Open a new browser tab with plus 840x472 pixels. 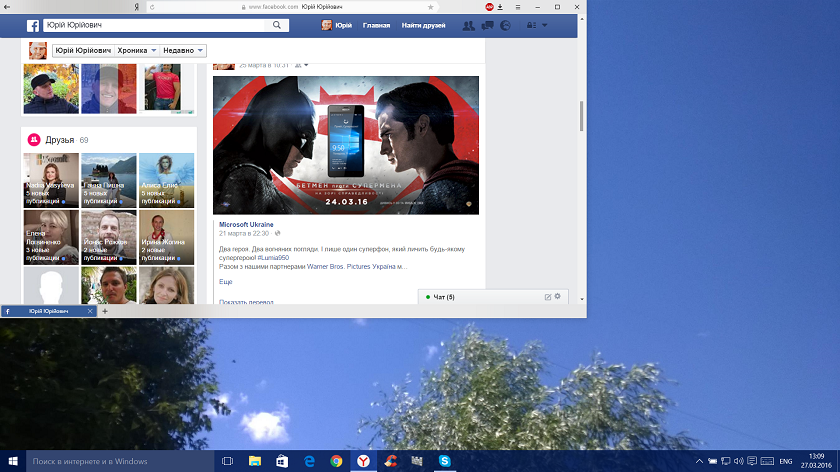105,311
